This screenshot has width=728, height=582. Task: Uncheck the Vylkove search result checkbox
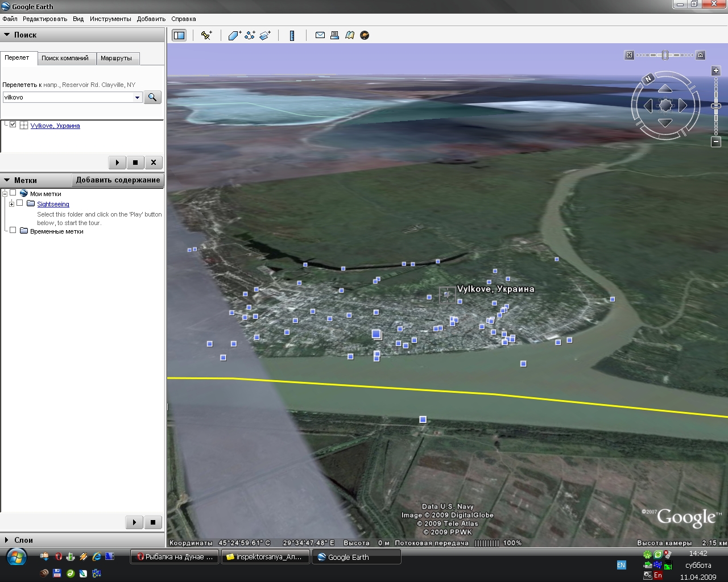13,124
